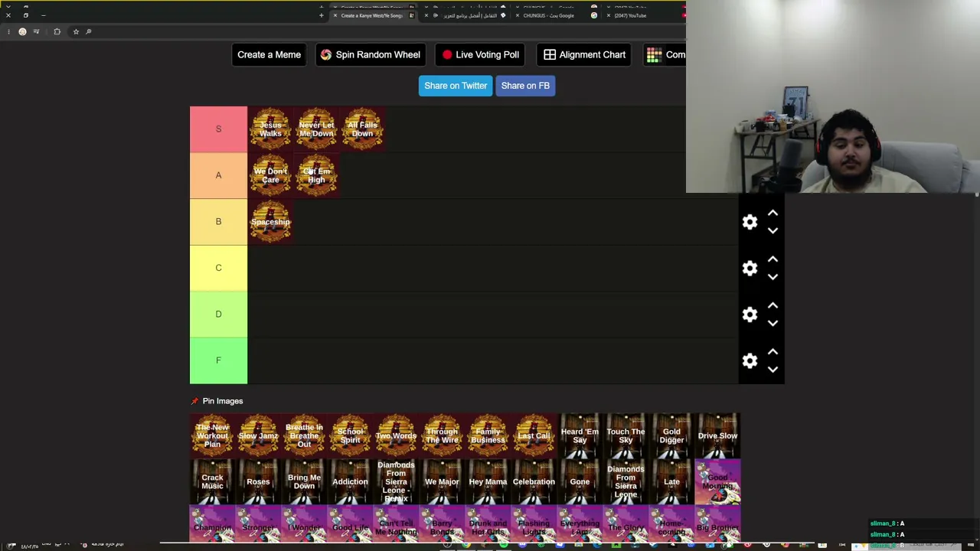Click the orange A tier label
980x551 pixels.
click(x=218, y=175)
